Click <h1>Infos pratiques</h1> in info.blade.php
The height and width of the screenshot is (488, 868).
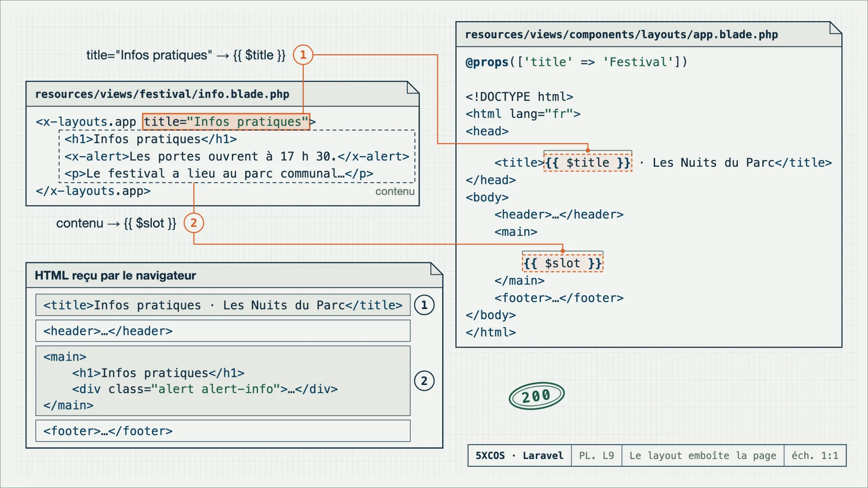[x=151, y=139]
